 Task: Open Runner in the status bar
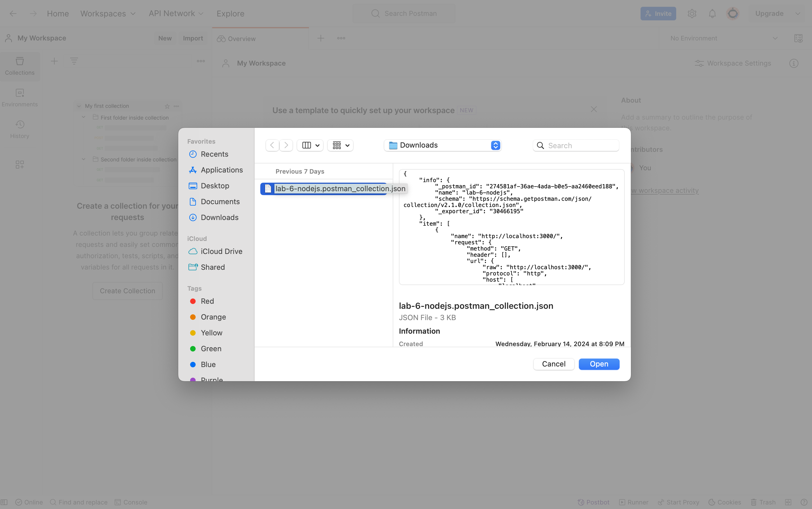coord(633,502)
